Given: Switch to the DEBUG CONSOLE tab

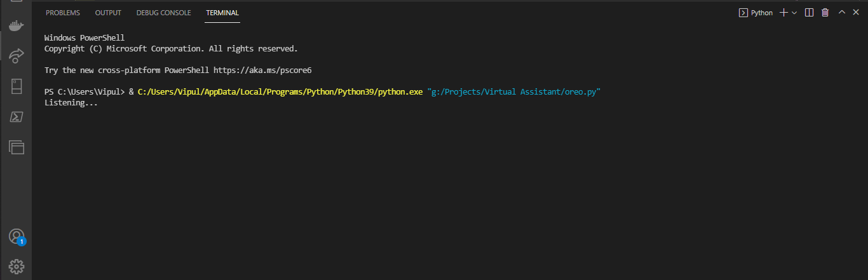Looking at the screenshot, I should [163, 13].
